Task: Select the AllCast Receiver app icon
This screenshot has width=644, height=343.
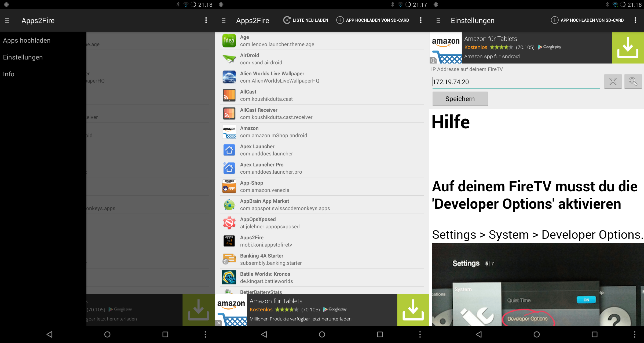Action: [x=229, y=114]
